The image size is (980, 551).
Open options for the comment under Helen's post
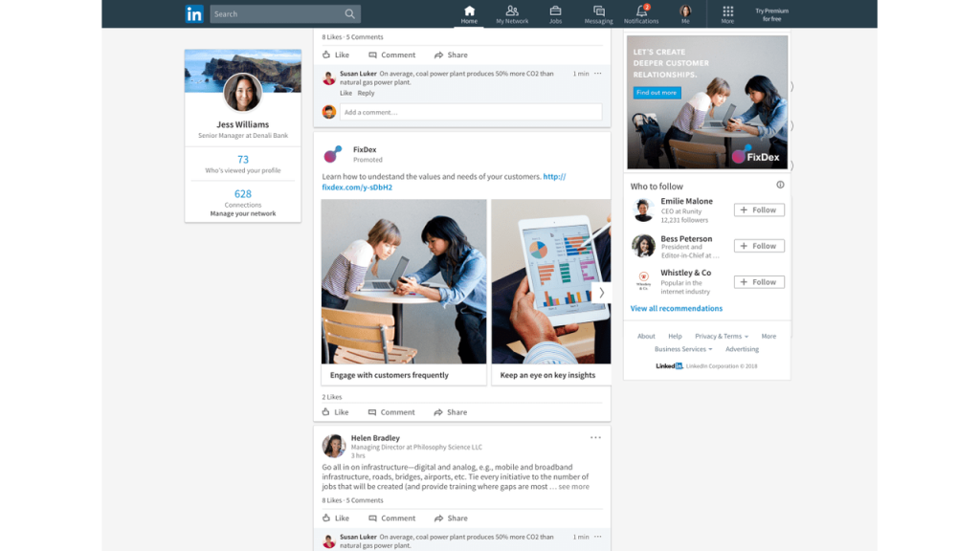tap(597, 537)
